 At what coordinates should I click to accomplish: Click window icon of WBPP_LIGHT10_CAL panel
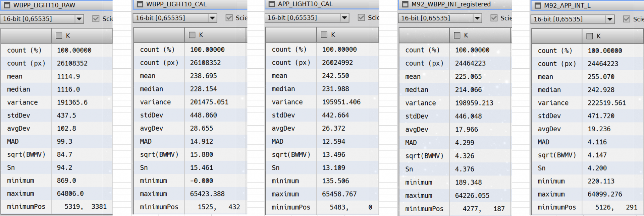point(140,4)
